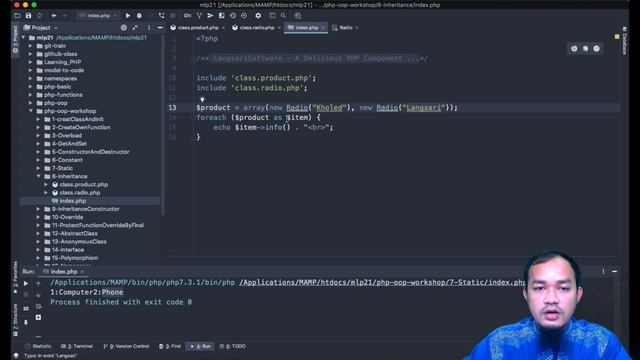Image resolution: width=640 pixels, height=360 pixels.
Task: Click the Back navigation arrow
Action: pyautogui.click(x=53, y=16)
